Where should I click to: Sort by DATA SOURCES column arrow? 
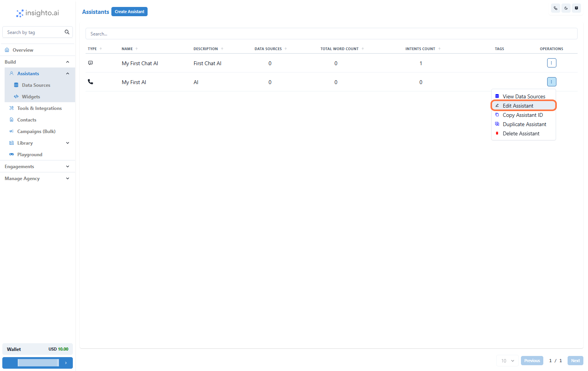[286, 49]
